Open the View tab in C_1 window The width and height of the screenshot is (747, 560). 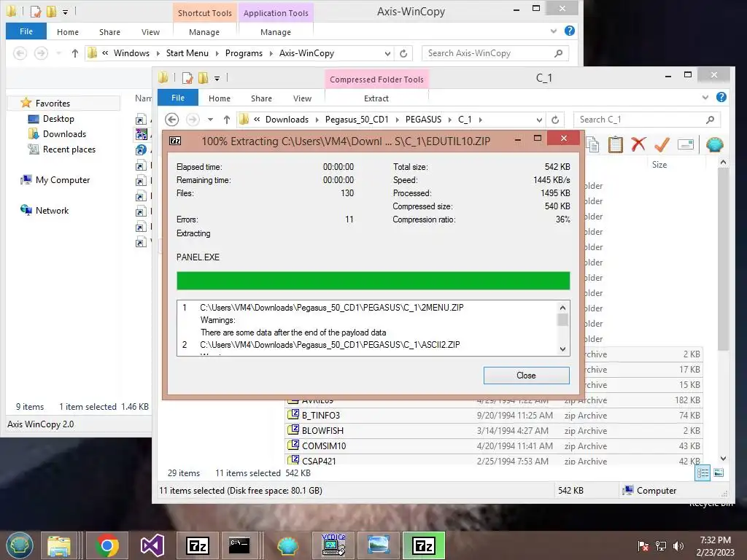pyautogui.click(x=302, y=98)
